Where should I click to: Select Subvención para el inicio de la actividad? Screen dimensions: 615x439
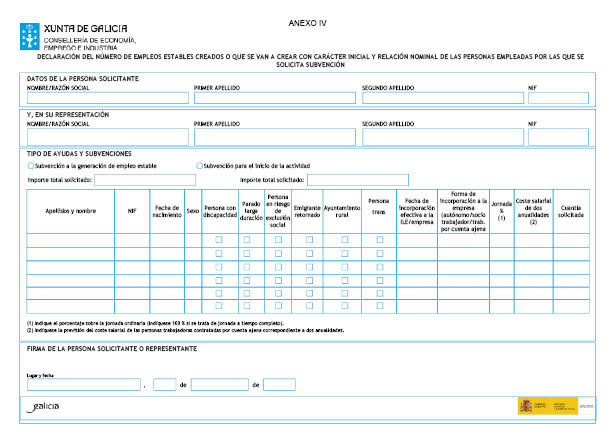[200, 166]
